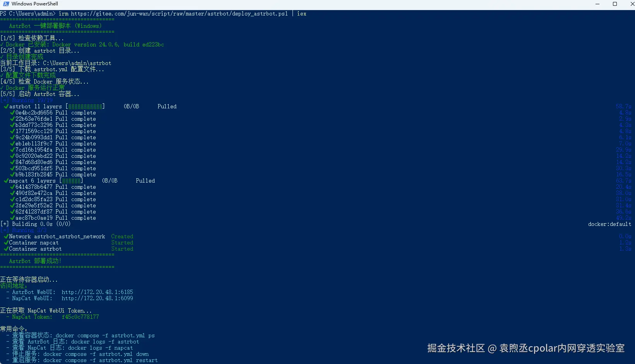
Task: Click layer hash "aec87bc0ae19"
Action: pyautogui.click(x=34, y=218)
